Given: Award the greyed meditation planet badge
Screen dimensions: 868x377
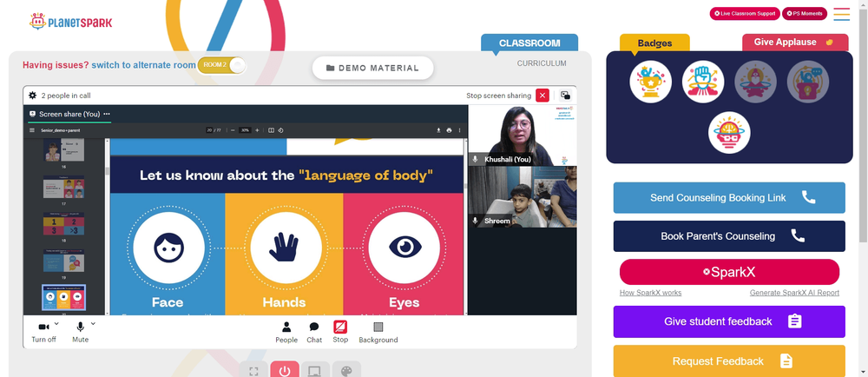Looking at the screenshot, I should click(x=756, y=82).
